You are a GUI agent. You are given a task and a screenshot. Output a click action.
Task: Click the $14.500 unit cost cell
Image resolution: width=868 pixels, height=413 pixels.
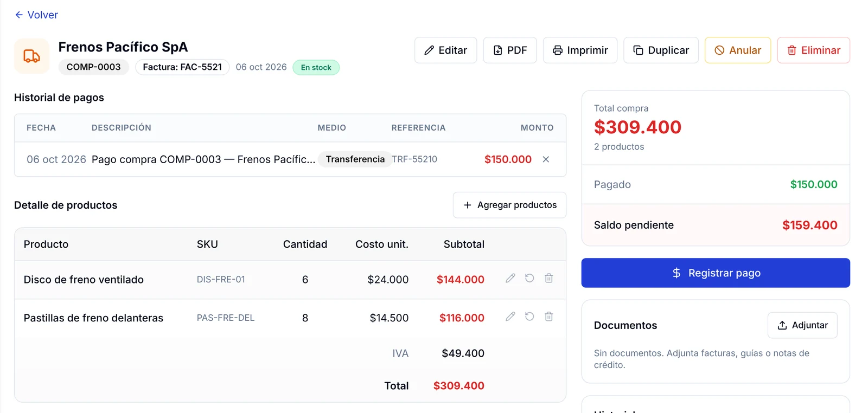point(389,318)
